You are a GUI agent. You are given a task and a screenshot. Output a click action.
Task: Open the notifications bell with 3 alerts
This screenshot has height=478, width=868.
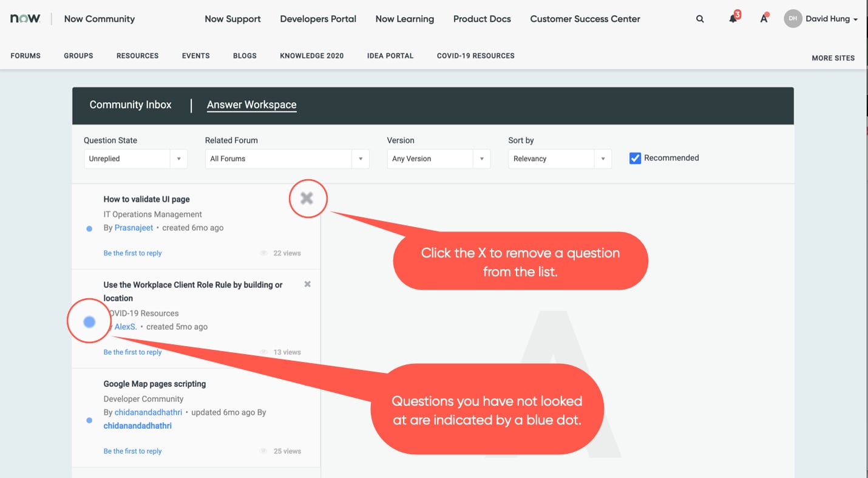click(734, 18)
